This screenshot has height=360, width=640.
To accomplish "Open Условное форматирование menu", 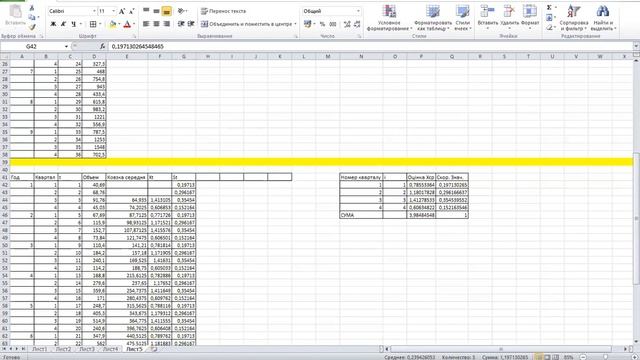I will click(x=389, y=18).
